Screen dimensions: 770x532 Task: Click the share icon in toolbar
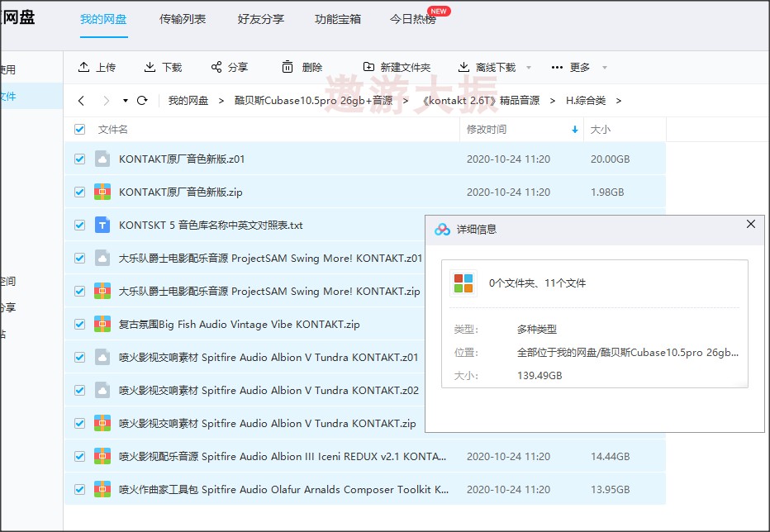pos(216,67)
